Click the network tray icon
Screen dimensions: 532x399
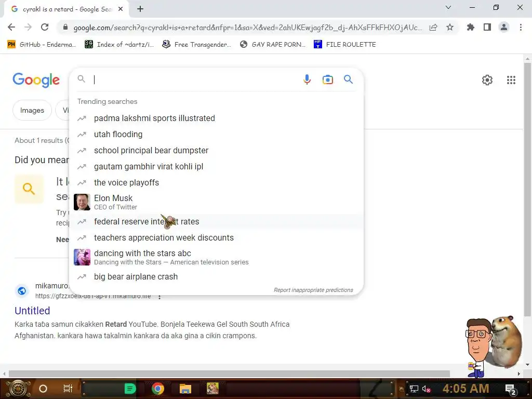(414, 389)
